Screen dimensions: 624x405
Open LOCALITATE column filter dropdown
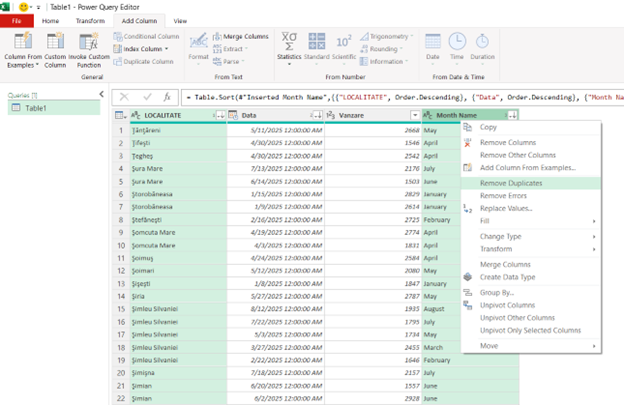pyautogui.click(x=220, y=115)
